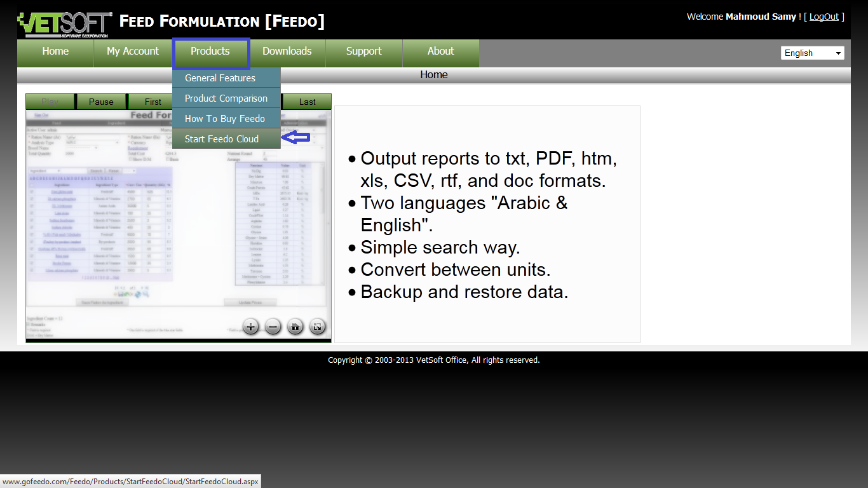This screenshot has height=488, width=868.
Task: Jump to the Last slide
Action: point(307,102)
